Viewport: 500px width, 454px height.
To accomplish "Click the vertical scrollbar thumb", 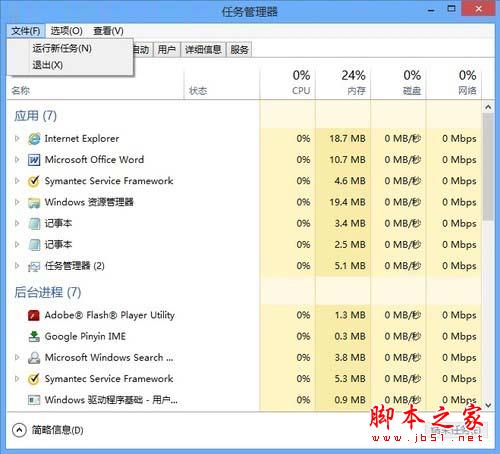I will (488, 167).
